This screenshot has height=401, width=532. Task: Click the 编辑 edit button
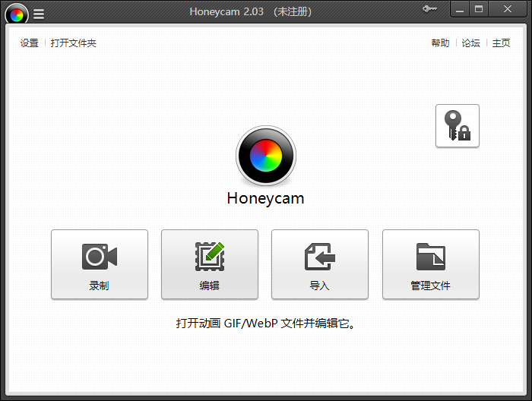pos(210,264)
